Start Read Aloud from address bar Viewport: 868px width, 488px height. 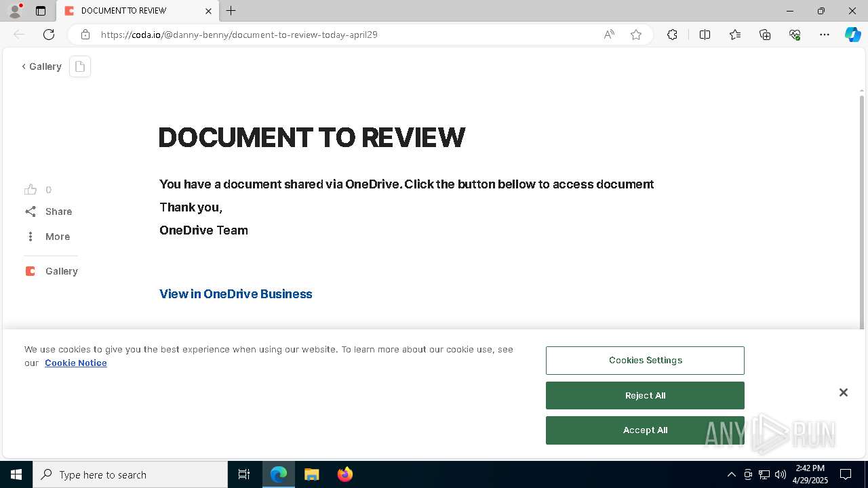609,35
